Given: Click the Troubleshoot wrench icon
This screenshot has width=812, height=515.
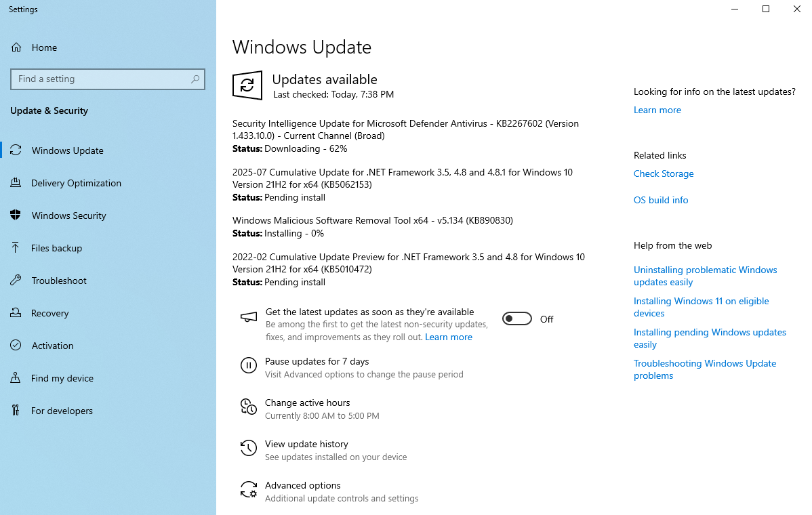Looking at the screenshot, I should coord(16,281).
